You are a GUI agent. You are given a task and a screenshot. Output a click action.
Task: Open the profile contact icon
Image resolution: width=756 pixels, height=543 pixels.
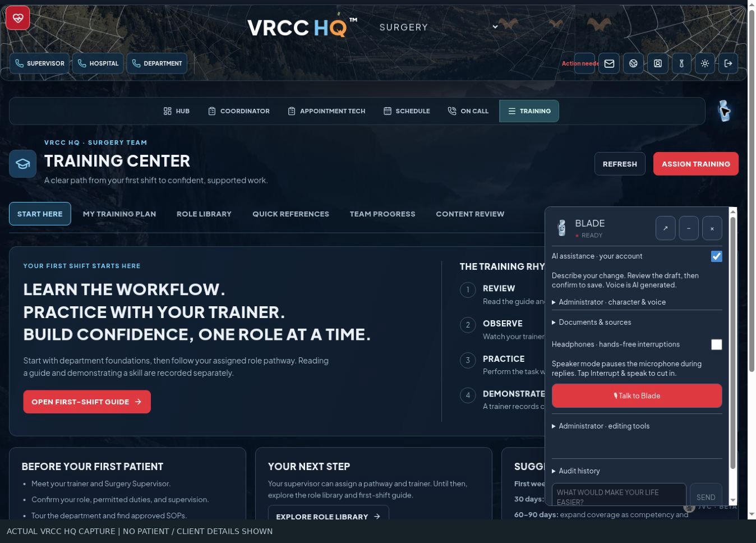pyautogui.click(x=657, y=63)
